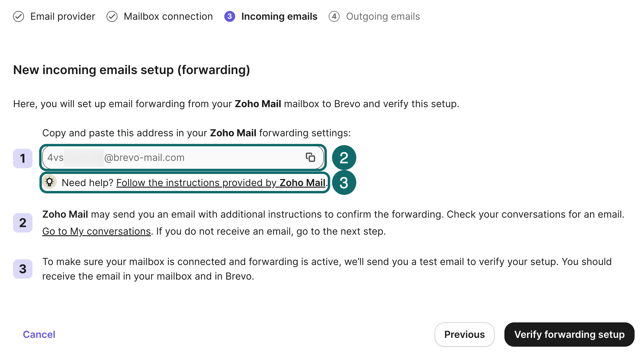The image size is (644, 357).
Task: Select the purple step 3 badge
Action: [23, 269]
